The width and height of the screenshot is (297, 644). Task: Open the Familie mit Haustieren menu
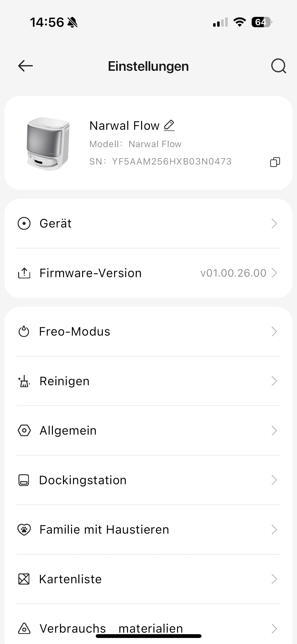point(104,530)
